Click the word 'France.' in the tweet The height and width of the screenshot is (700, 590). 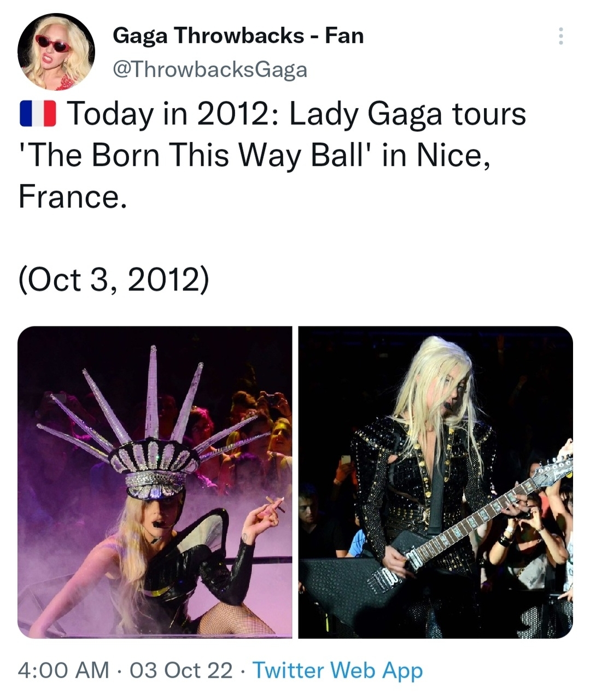pyautogui.click(x=73, y=196)
